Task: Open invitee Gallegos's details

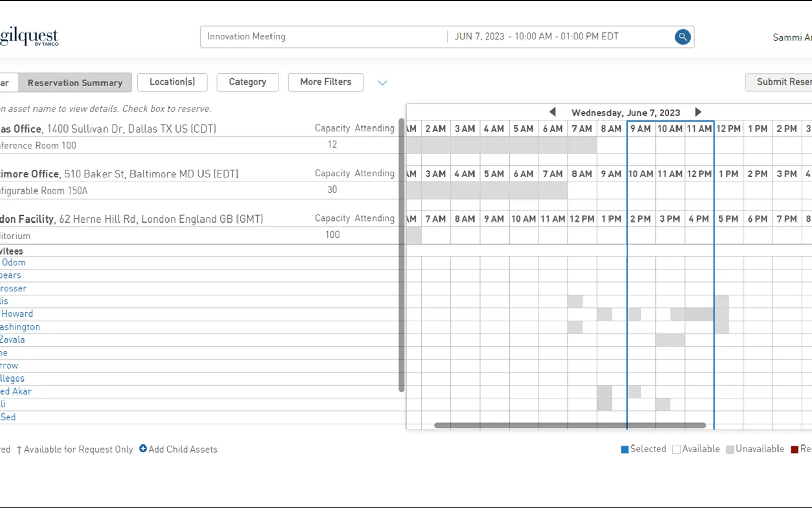Action: click(12, 379)
